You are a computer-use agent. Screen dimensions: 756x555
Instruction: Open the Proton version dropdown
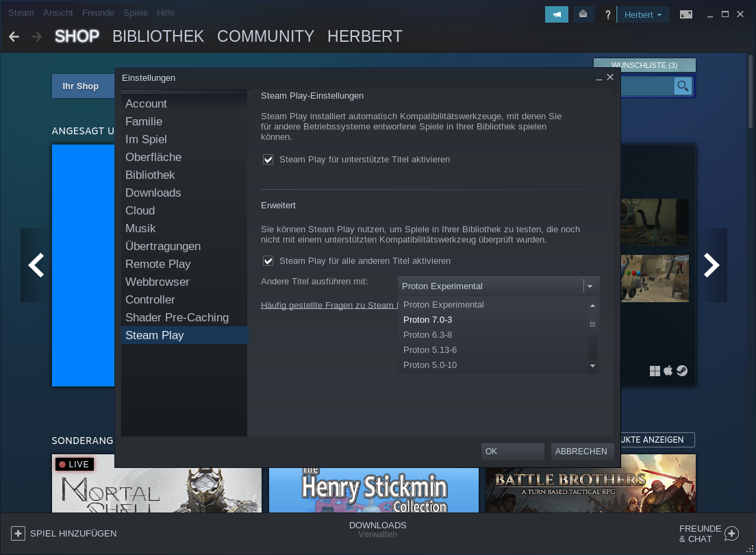(x=499, y=286)
